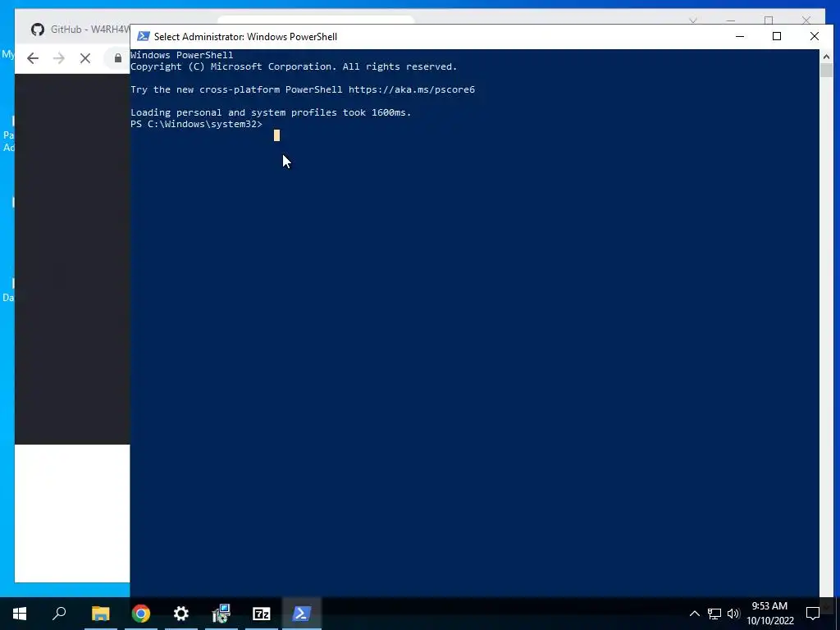Open taskbar Search

click(x=59, y=614)
